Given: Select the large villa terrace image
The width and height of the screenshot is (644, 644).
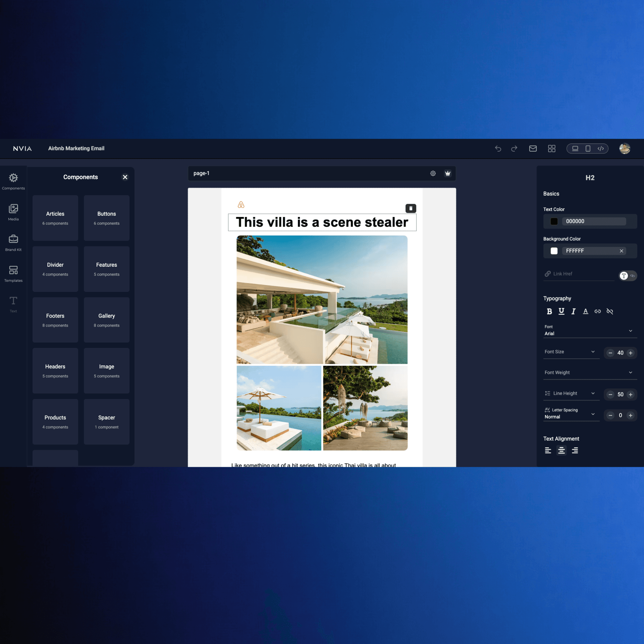Looking at the screenshot, I should [x=322, y=300].
